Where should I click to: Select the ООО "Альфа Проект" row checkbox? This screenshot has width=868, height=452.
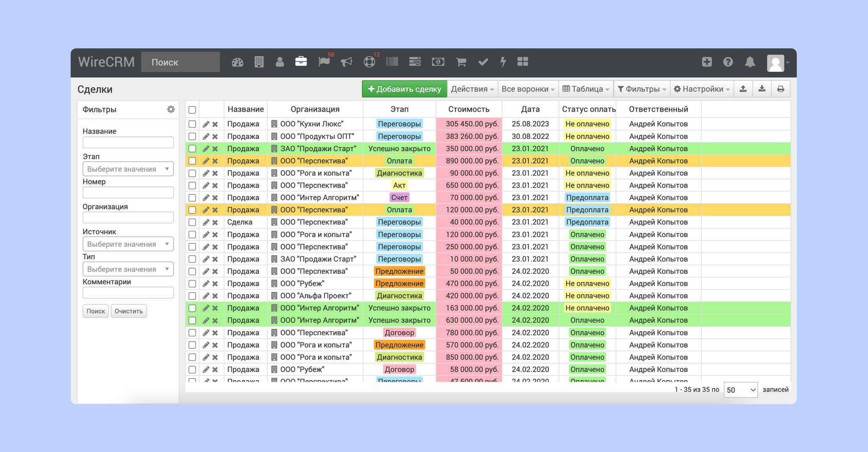[x=192, y=296]
